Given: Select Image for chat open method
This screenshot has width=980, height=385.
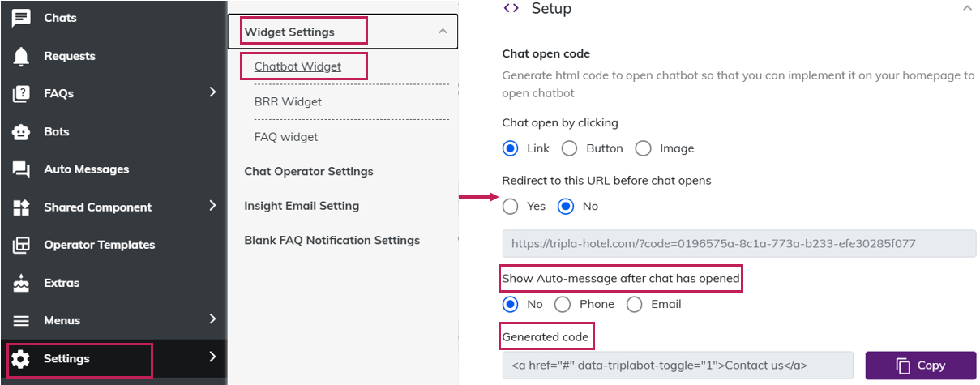Looking at the screenshot, I should click(644, 148).
